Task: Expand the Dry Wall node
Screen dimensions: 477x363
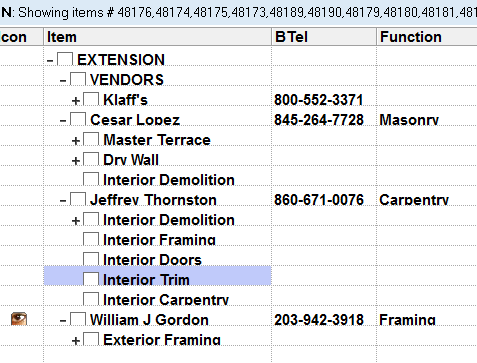Action: click(x=76, y=161)
